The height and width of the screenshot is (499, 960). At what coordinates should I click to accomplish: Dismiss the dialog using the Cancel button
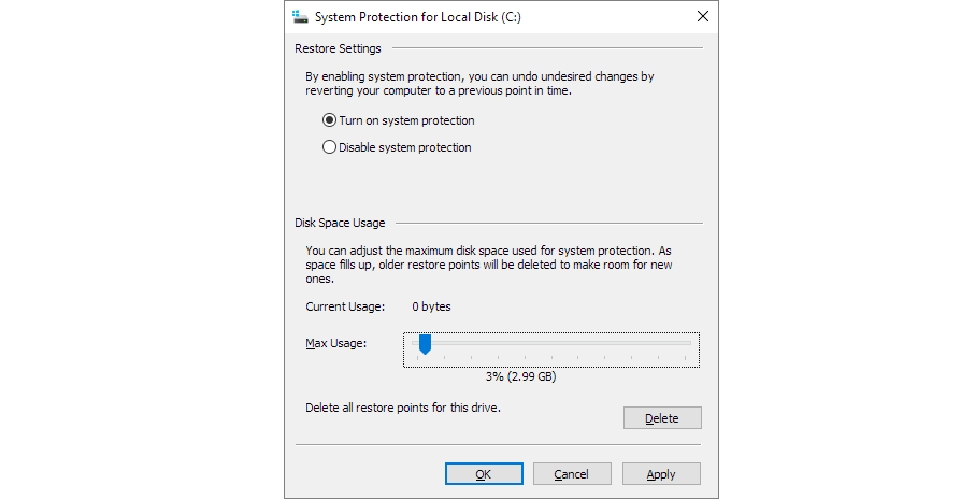click(572, 474)
